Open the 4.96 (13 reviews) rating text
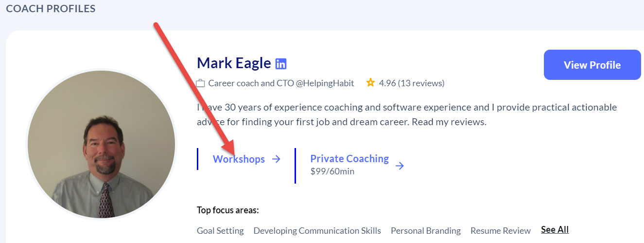 tap(411, 83)
